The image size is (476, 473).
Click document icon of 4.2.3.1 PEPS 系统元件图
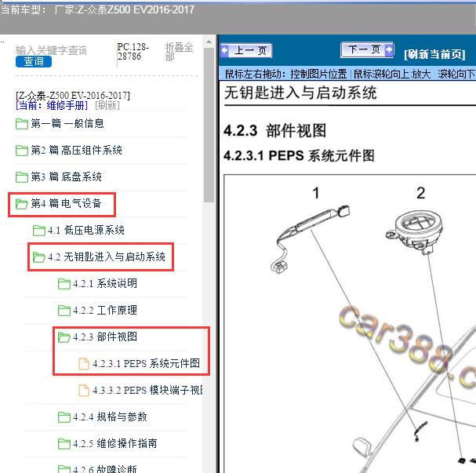[x=84, y=364]
